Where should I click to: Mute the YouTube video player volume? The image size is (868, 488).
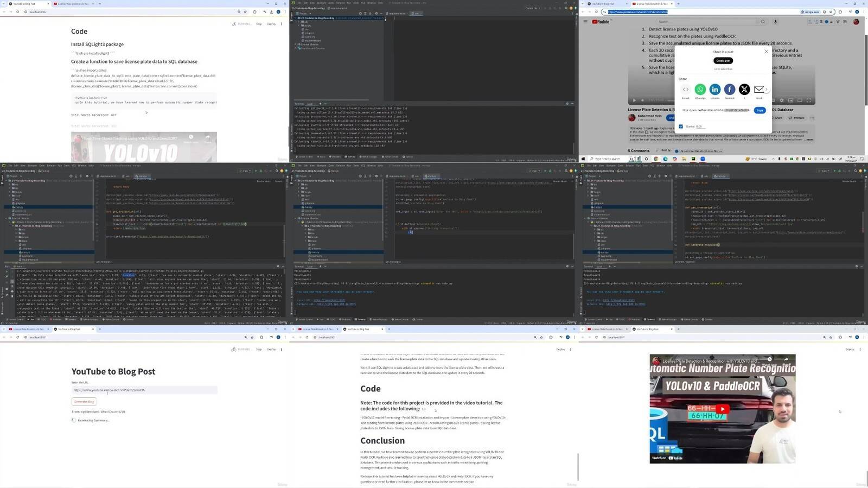[x=643, y=100]
